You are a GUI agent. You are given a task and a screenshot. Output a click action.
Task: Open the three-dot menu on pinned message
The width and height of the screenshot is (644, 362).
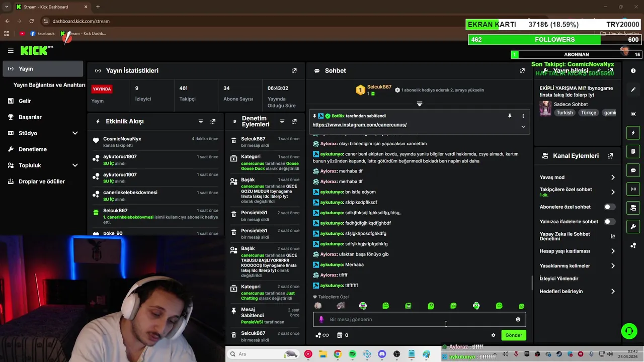coord(523,116)
